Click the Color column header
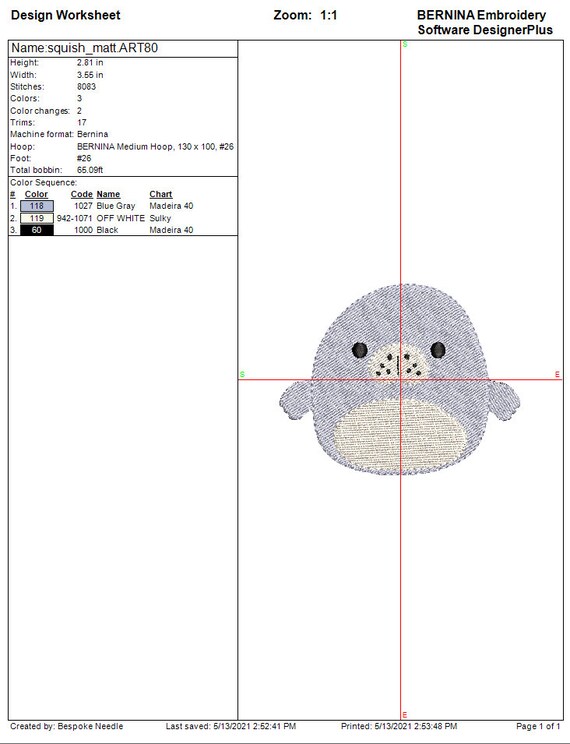This screenshot has height=744, width=570. 37,194
